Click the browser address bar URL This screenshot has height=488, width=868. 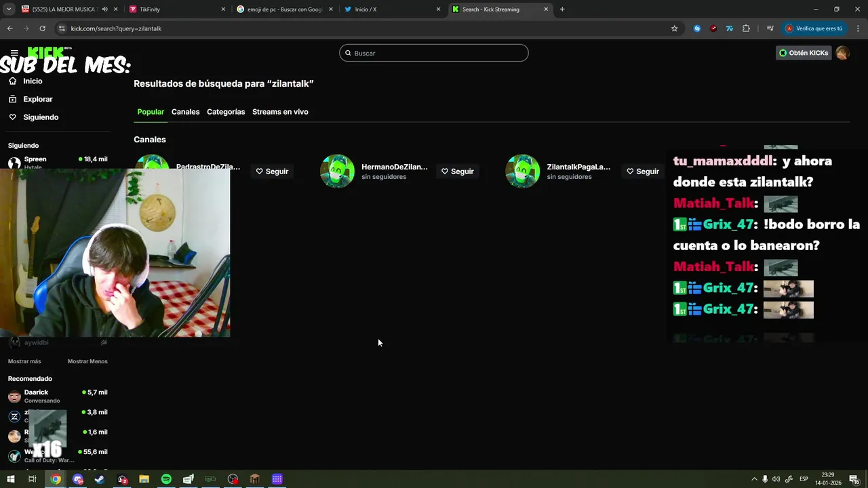tap(116, 28)
